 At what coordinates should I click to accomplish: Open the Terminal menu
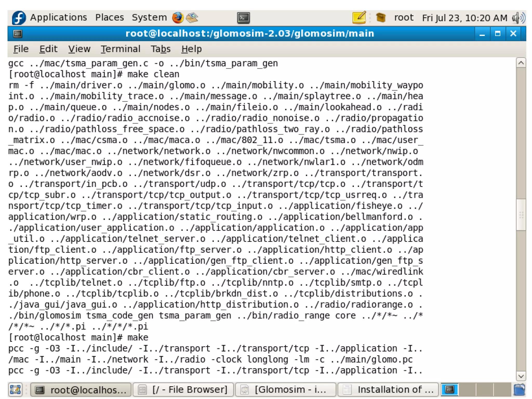click(121, 49)
